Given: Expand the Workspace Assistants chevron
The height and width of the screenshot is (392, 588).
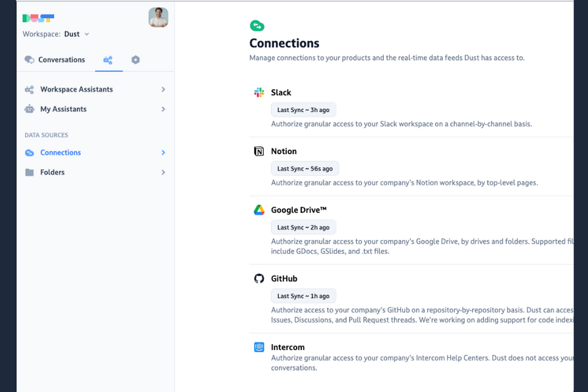Looking at the screenshot, I should [163, 89].
